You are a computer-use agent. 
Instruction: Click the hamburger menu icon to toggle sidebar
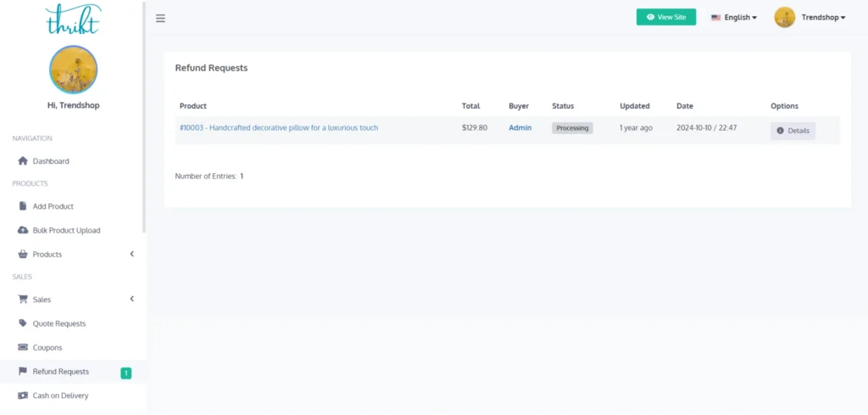point(160,18)
